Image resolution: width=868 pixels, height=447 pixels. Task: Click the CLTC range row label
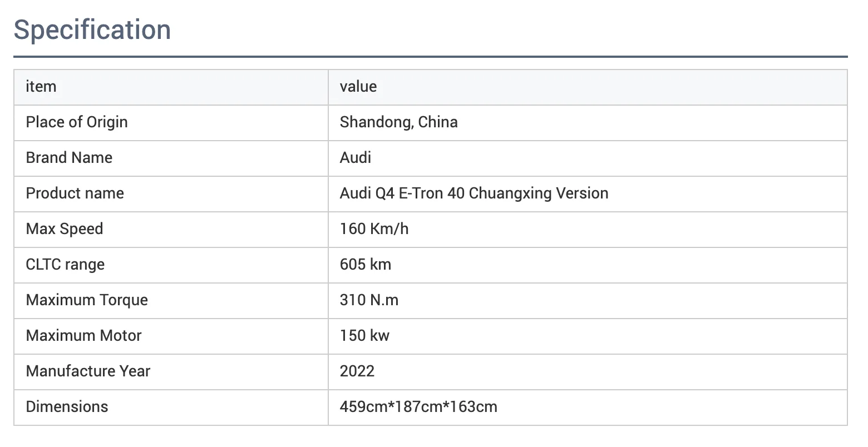[x=65, y=265]
